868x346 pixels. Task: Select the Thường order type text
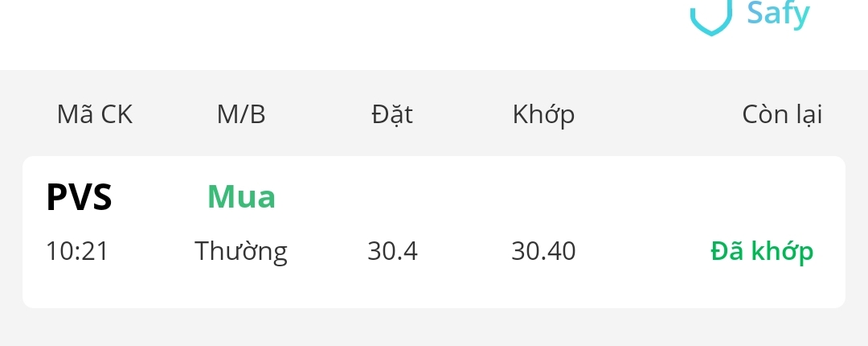tap(241, 252)
